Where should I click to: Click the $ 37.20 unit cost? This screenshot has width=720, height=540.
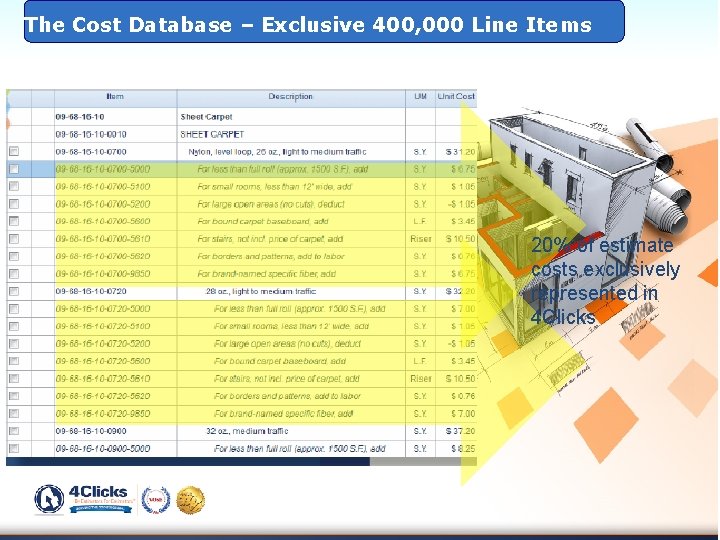coord(461,431)
